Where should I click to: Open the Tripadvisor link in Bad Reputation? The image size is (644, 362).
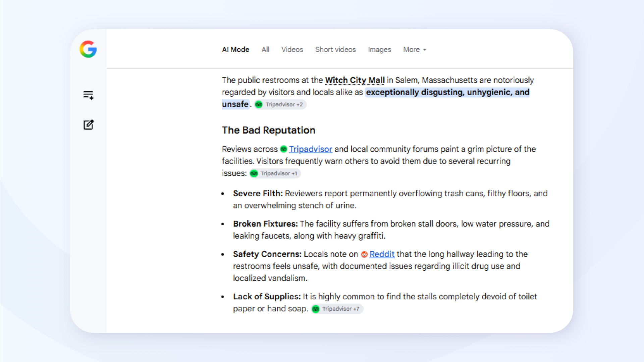[311, 149]
